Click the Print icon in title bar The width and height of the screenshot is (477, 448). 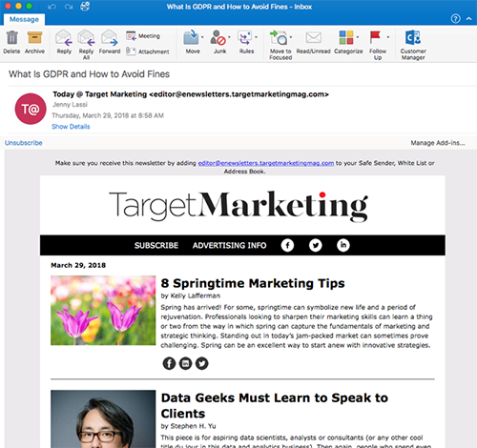[85, 7]
